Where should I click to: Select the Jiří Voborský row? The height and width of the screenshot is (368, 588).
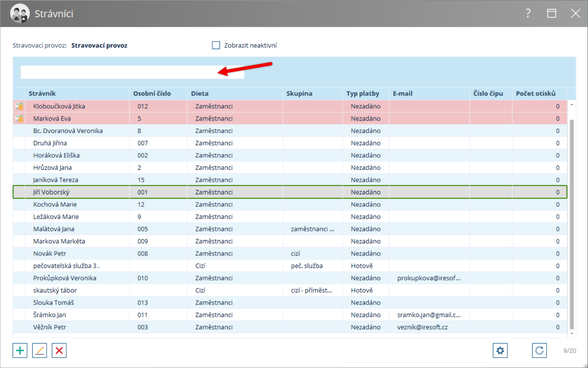click(290, 192)
